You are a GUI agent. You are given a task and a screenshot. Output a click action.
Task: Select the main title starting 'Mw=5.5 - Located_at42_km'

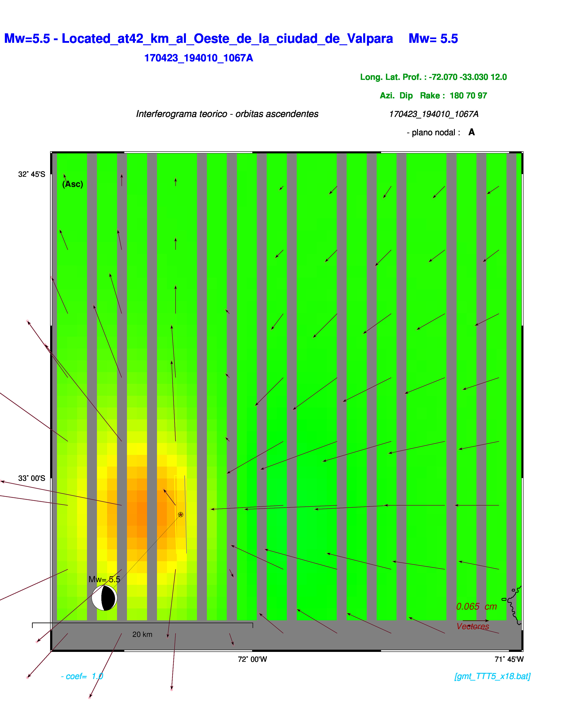198,39
